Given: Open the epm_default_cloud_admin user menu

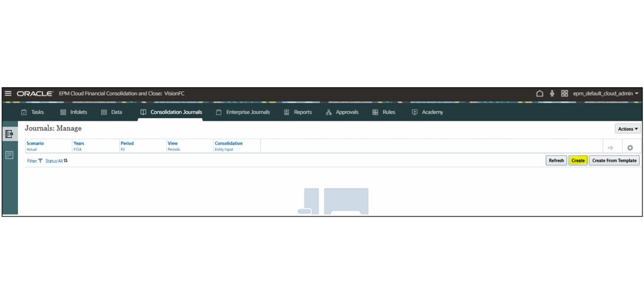Looking at the screenshot, I should pos(605,94).
